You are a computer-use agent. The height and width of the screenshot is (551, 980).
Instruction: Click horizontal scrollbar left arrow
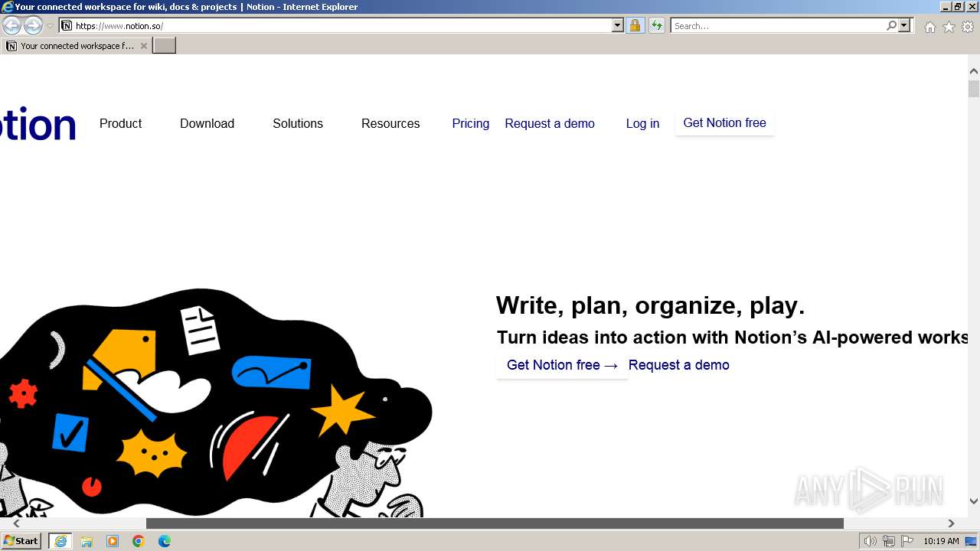pos(16,523)
